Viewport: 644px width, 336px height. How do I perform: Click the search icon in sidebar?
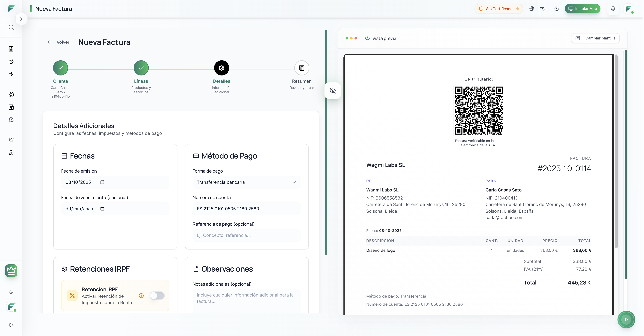coord(11,27)
